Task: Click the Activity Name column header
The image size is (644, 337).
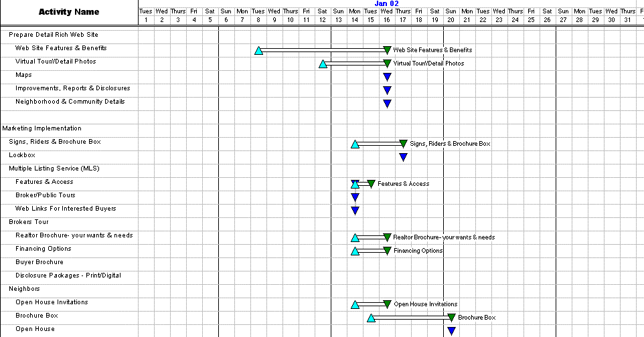Action: (x=68, y=11)
